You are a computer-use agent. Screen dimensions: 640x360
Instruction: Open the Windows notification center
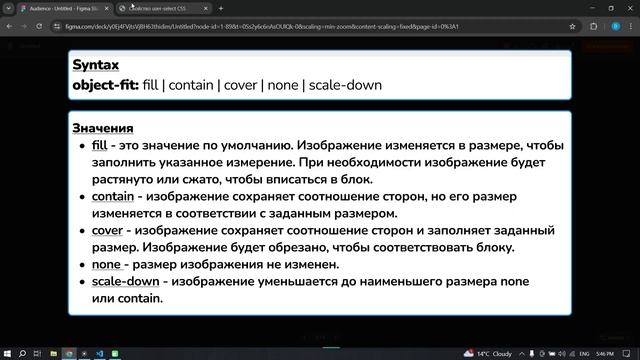[627, 353]
